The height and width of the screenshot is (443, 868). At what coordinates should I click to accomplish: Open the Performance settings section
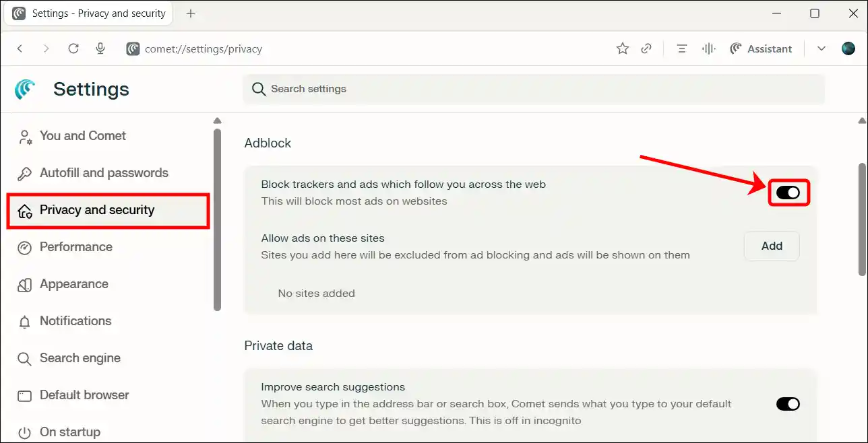pyautogui.click(x=75, y=247)
